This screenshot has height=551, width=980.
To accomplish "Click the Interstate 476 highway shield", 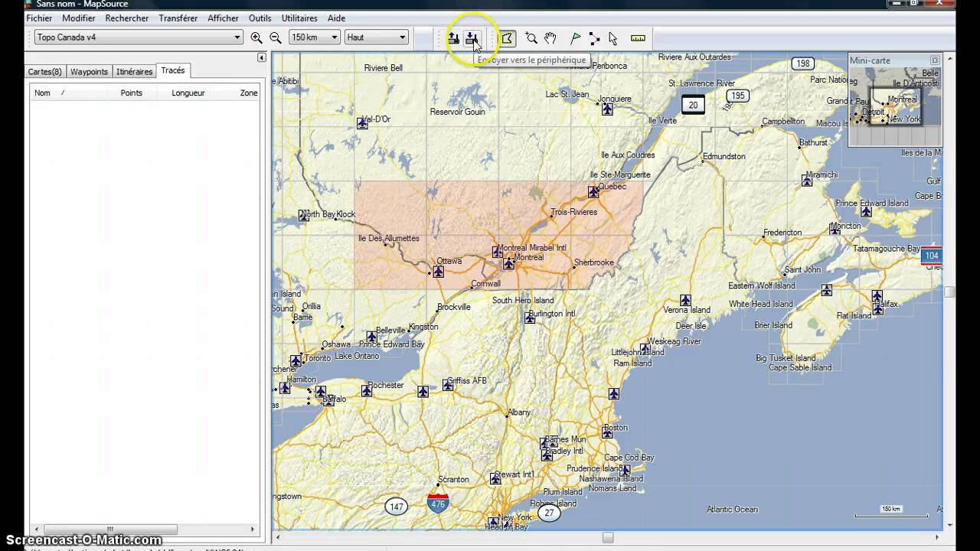I will (x=438, y=504).
